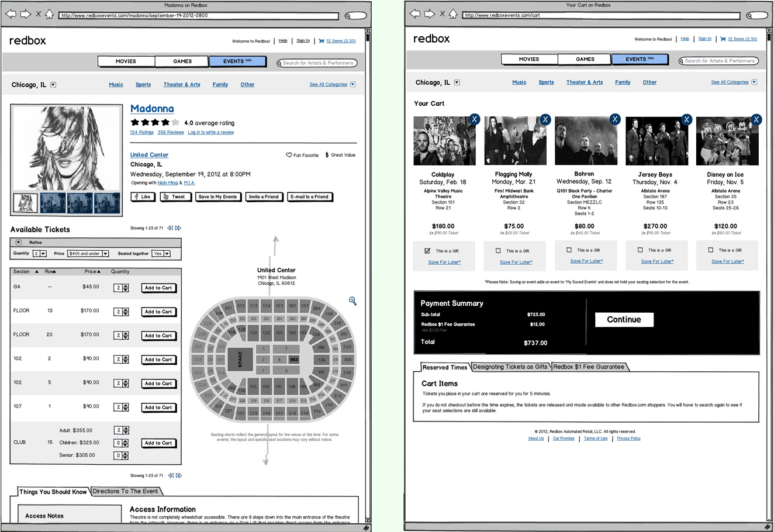Click the back arrow in the Cart window

click(415, 14)
